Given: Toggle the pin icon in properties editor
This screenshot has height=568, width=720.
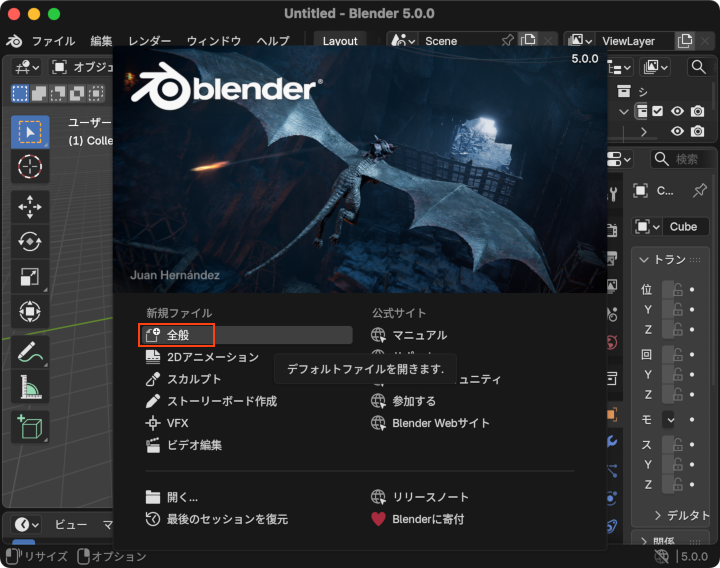Looking at the screenshot, I should [700, 190].
